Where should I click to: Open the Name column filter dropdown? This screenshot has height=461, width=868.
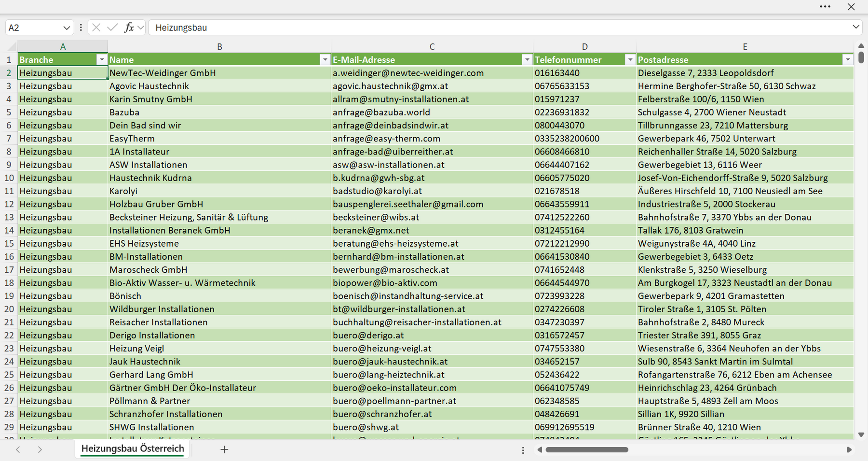325,59
